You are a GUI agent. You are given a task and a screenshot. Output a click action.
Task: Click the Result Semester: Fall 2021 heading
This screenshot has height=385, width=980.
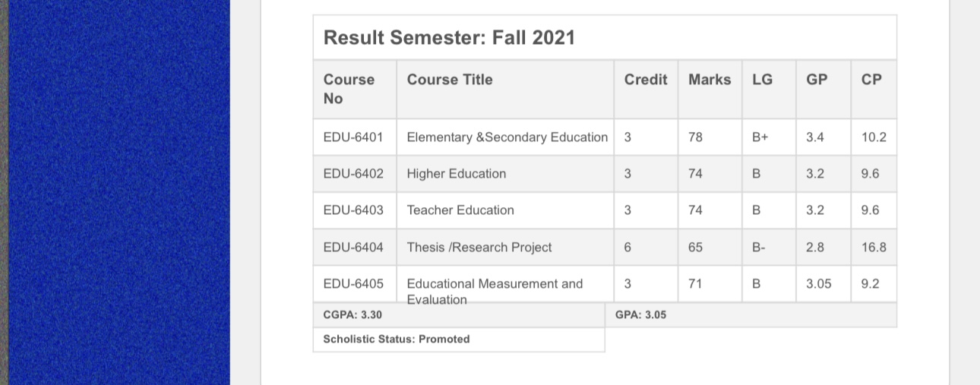pos(449,37)
